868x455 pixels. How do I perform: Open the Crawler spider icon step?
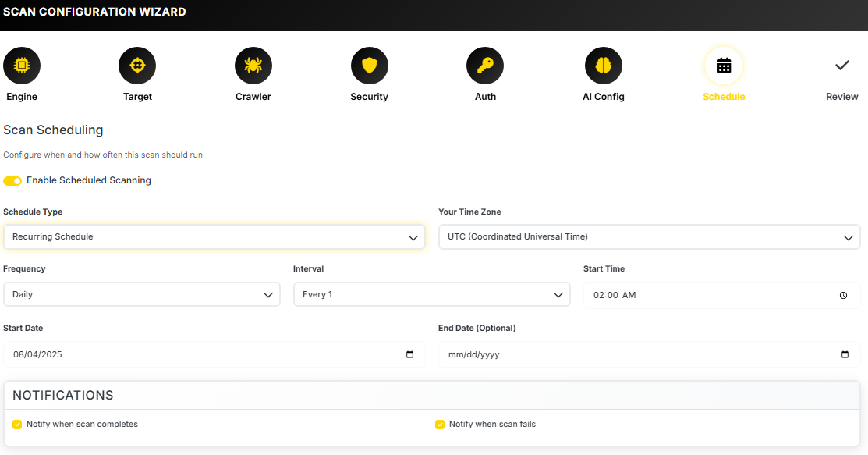click(x=253, y=66)
